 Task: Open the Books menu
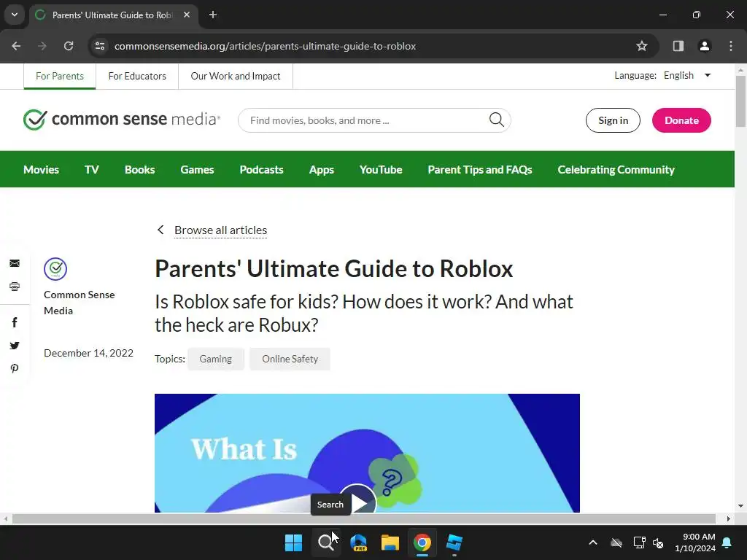click(139, 169)
